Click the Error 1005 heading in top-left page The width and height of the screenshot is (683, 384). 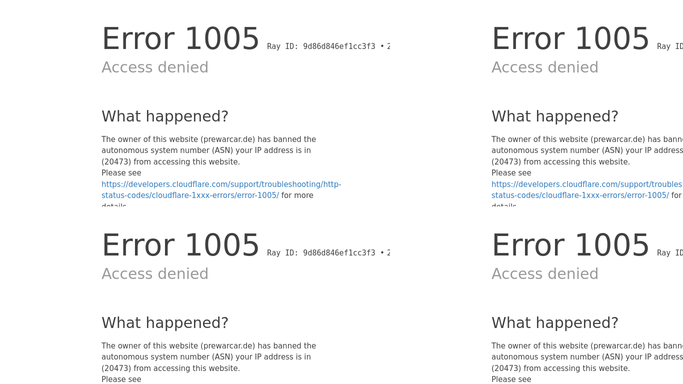(180, 39)
